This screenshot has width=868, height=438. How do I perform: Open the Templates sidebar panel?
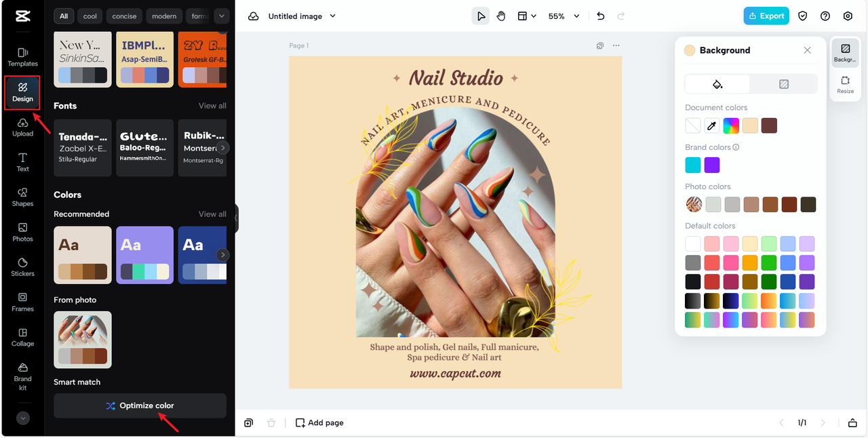point(22,57)
